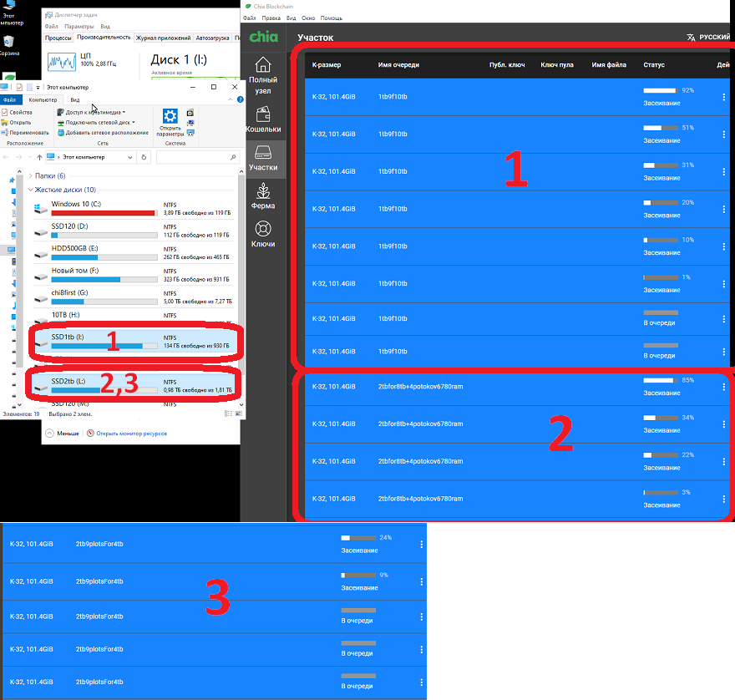This screenshot has height=700, width=735.
Task: Select the Участки plots sidebar item
Action: pos(263,159)
